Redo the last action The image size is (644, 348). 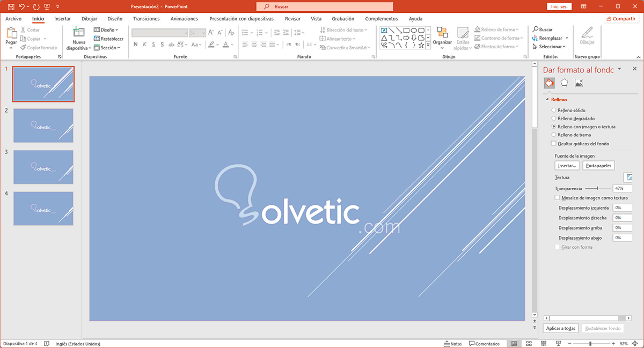(35, 6)
